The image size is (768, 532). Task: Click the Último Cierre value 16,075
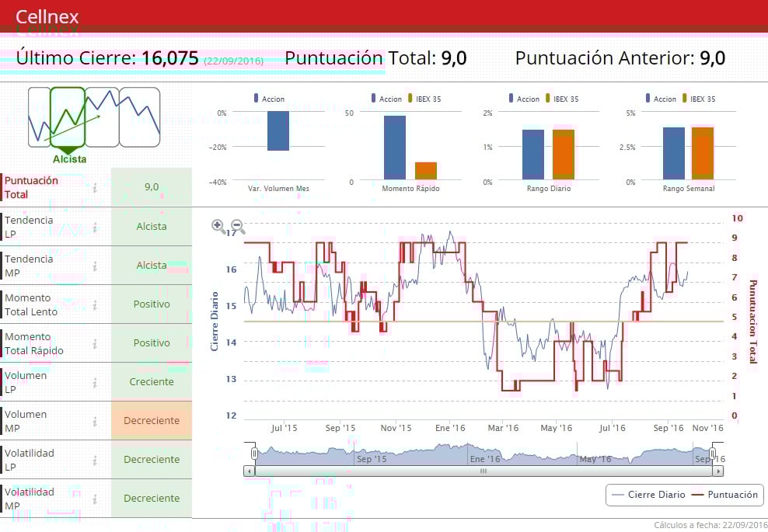[170, 57]
